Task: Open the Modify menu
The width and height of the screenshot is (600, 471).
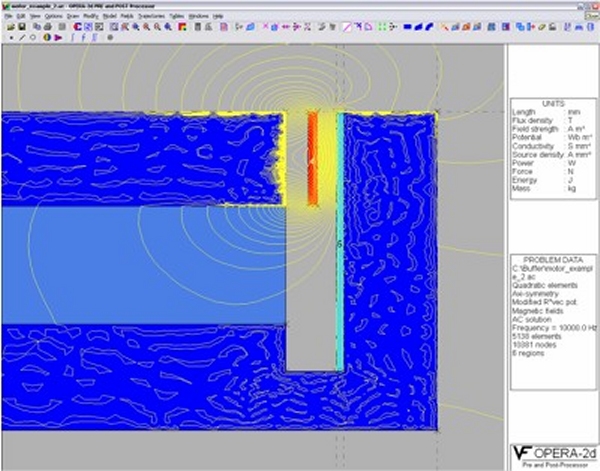Action: point(91,17)
